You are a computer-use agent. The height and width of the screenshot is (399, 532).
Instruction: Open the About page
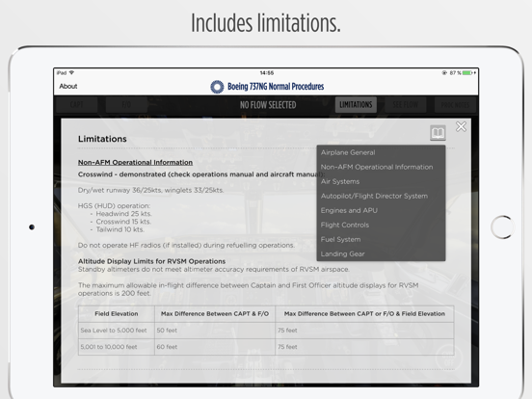[68, 86]
